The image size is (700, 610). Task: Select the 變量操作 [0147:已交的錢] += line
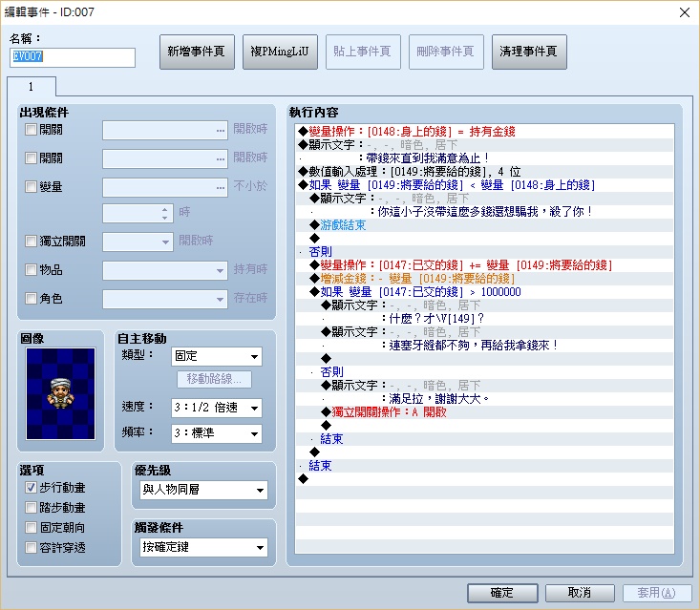pyautogui.click(x=485, y=265)
